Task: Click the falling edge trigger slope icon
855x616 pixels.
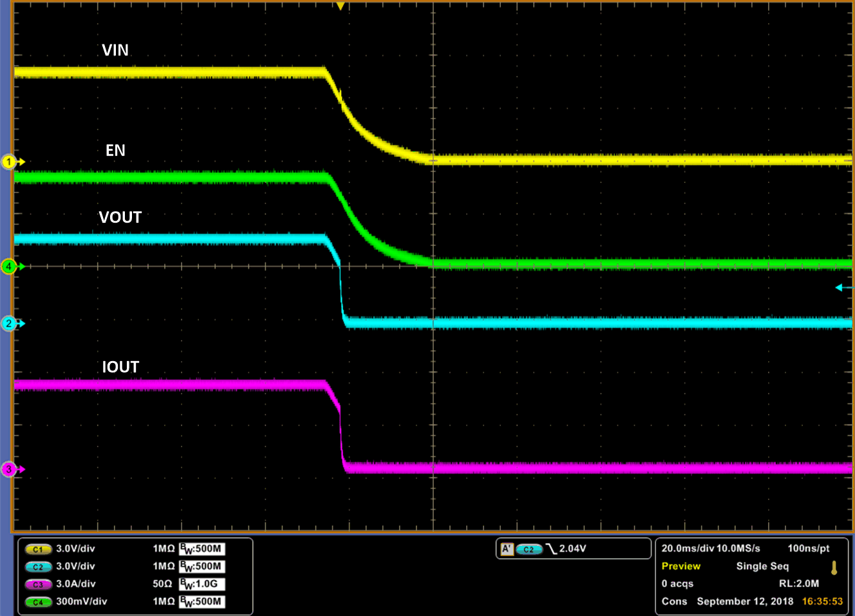Action: pyautogui.click(x=551, y=549)
